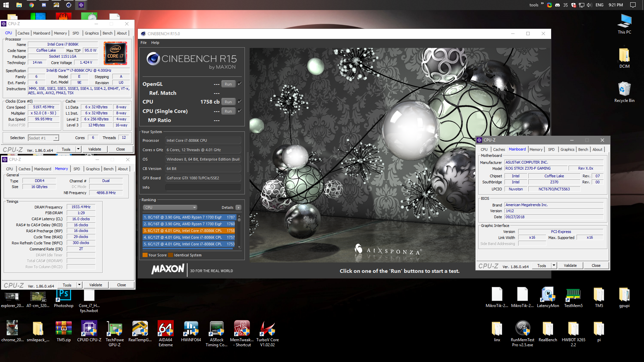Launch TurboV Core V1.02.02 icon

[267, 334]
